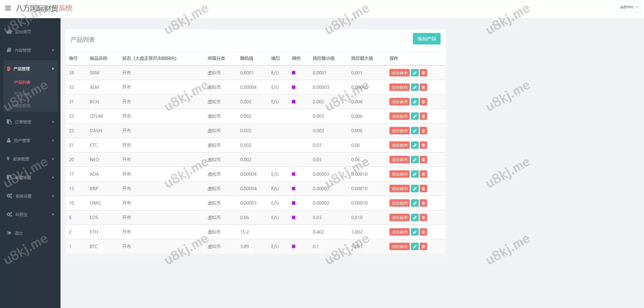Viewport: 644px width, 308px height.
Task: Toggle 点击休市 status for EOS row
Action: [399, 217]
